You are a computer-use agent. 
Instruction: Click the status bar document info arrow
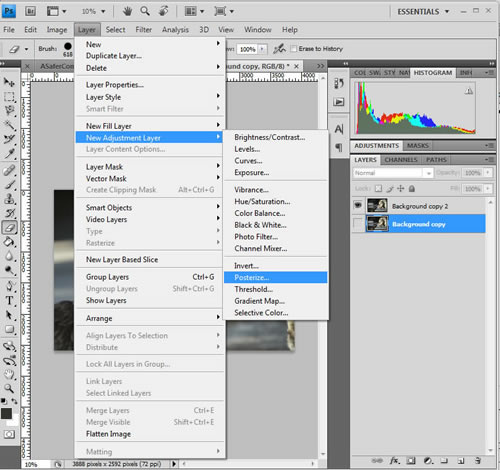174,464
